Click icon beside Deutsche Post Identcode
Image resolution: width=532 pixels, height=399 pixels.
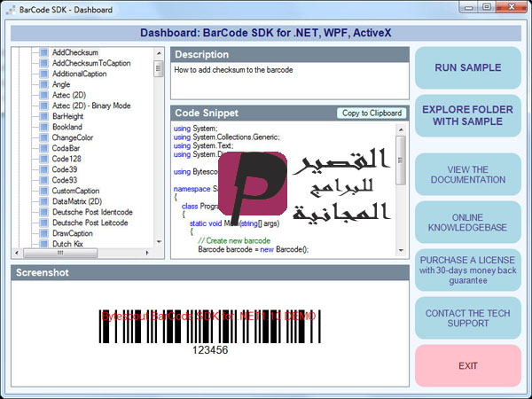[43, 212]
